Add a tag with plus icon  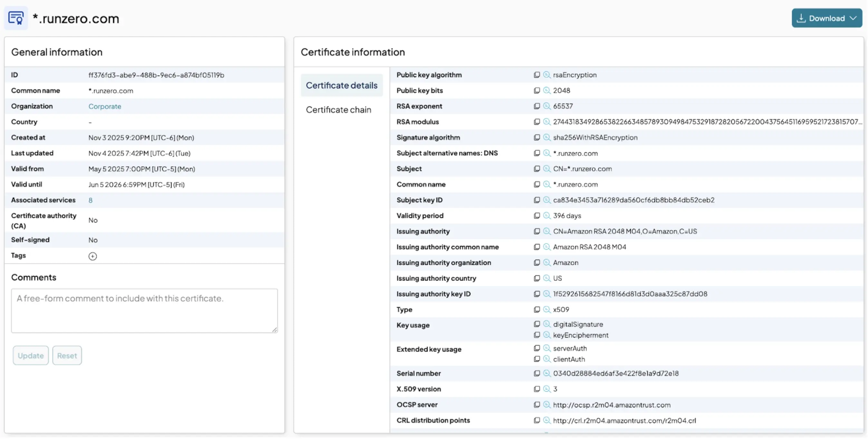pos(93,256)
